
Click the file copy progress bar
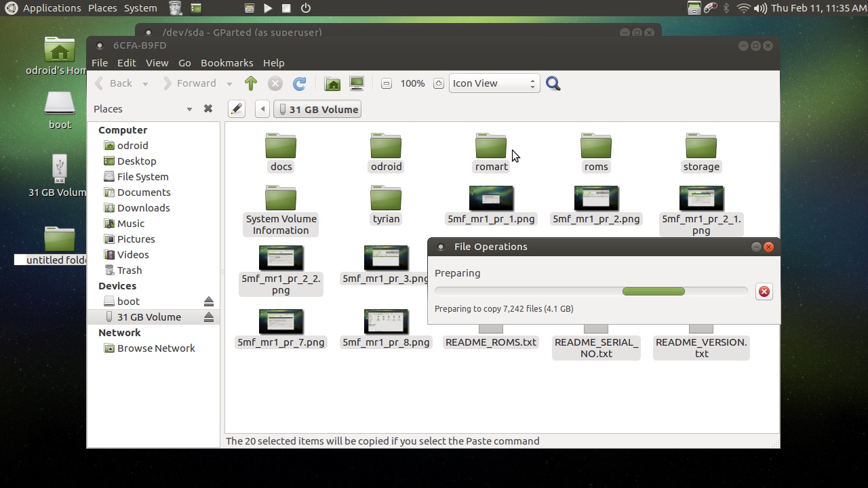coord(591,291)
